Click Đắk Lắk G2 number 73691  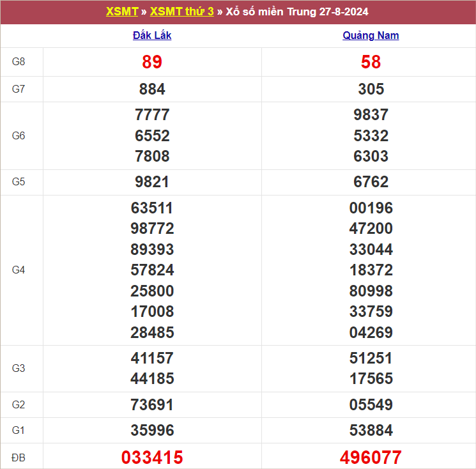[152, 405]
